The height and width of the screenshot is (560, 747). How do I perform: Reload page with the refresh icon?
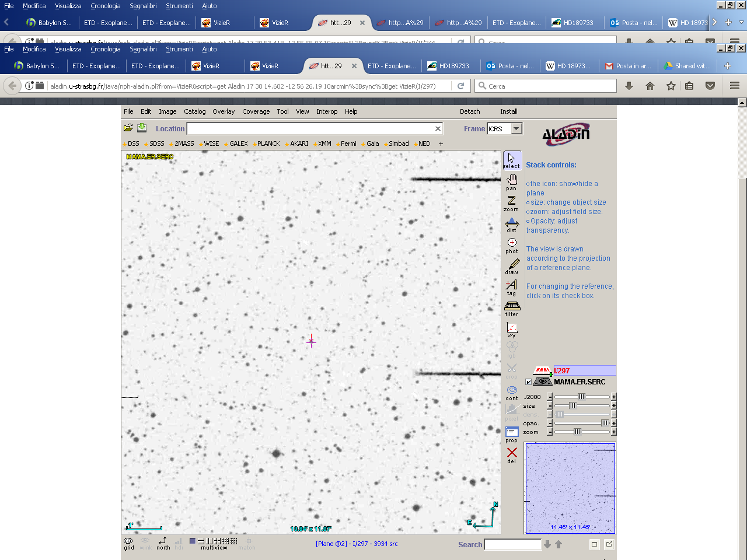(460, 86)
